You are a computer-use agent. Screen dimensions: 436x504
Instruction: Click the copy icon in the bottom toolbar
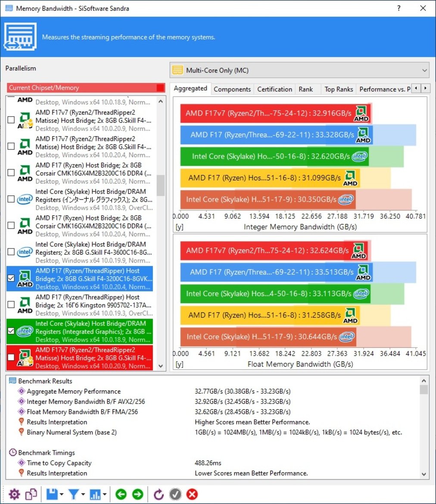pyautogui.click(x=31, y=495)
